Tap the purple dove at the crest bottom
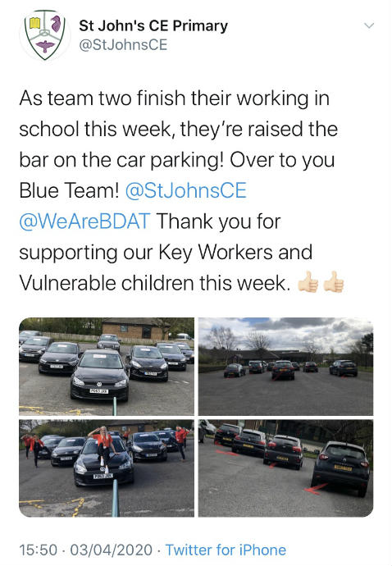Viewport: 392px width, 566px height. click(45, 47)
